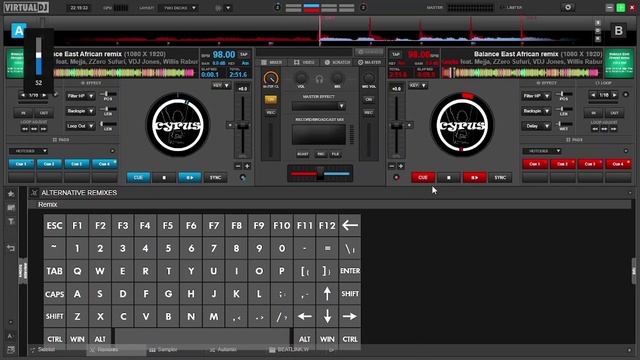Open left deck Backspin effect dropdown
This screenshot has width=640, height=360.
(80, 111)
